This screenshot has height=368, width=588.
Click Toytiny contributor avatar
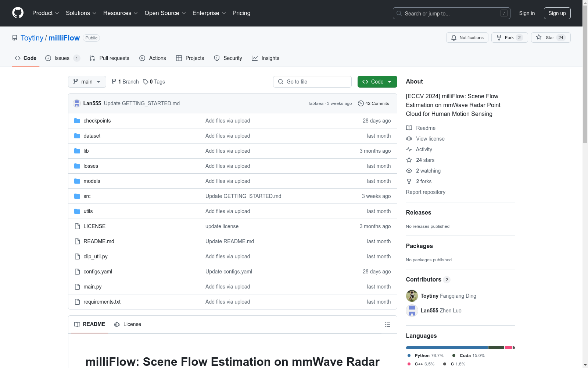coord(412,296)
